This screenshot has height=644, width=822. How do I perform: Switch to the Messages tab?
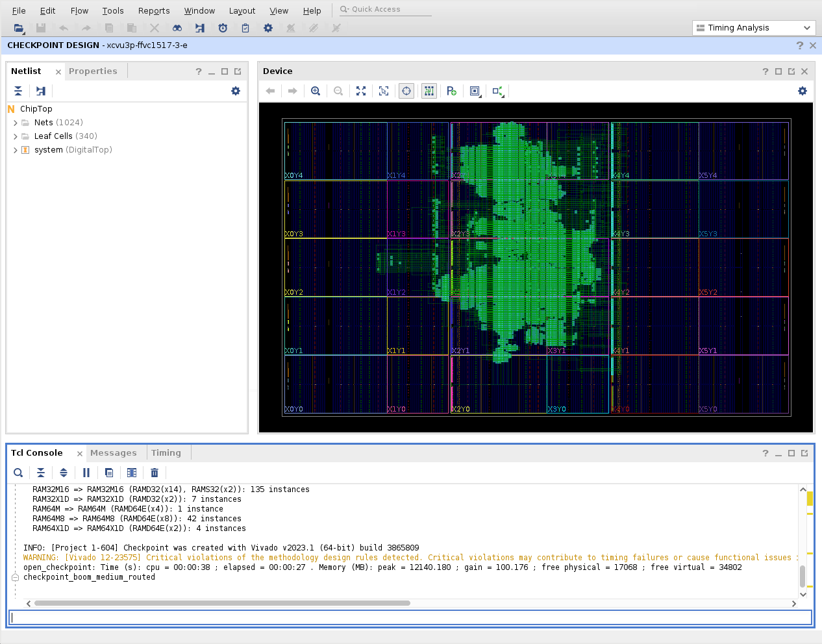pos(114,453)
